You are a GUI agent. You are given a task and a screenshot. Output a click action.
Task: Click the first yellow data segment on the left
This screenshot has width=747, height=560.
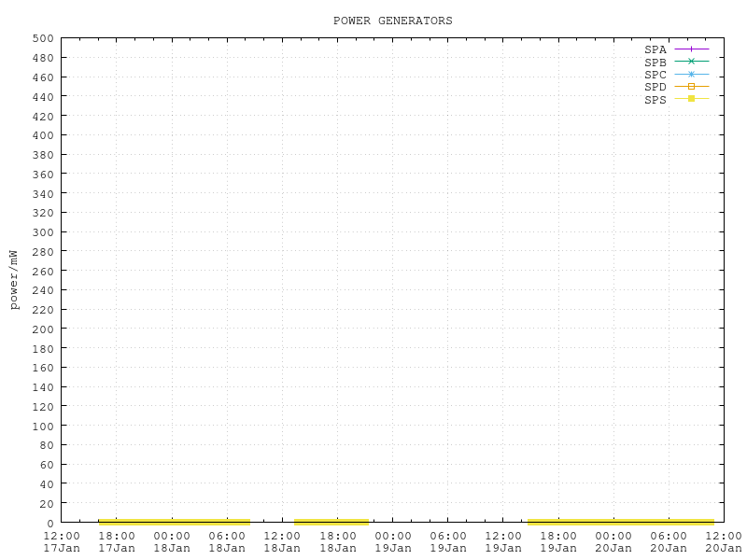coord(174,522)
